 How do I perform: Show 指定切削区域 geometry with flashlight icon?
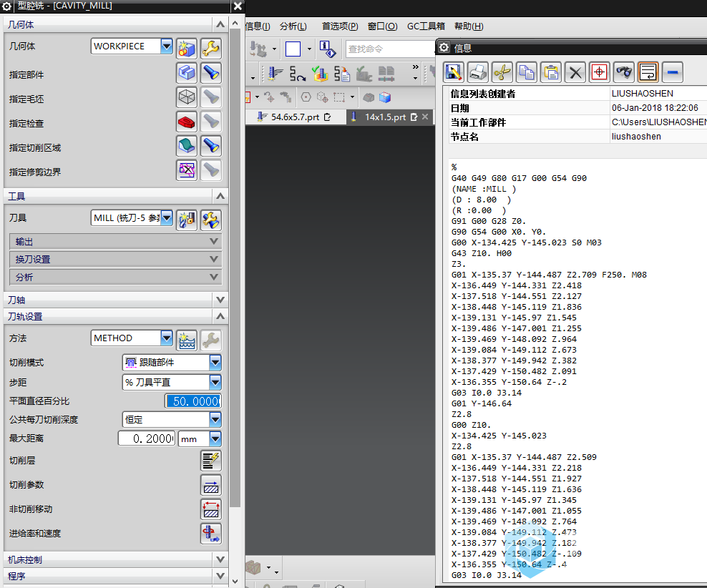pyautogui.click(x=210, y=146)
